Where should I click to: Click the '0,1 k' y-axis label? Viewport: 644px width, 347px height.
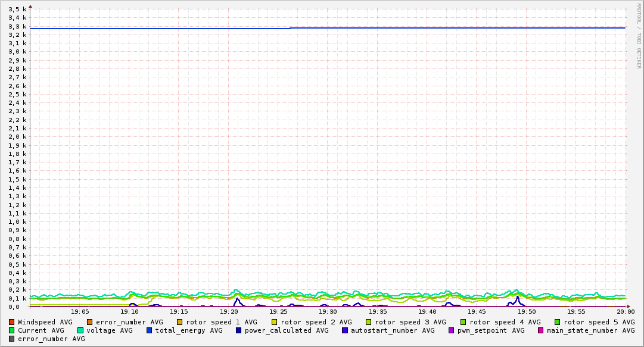point(17,299)
